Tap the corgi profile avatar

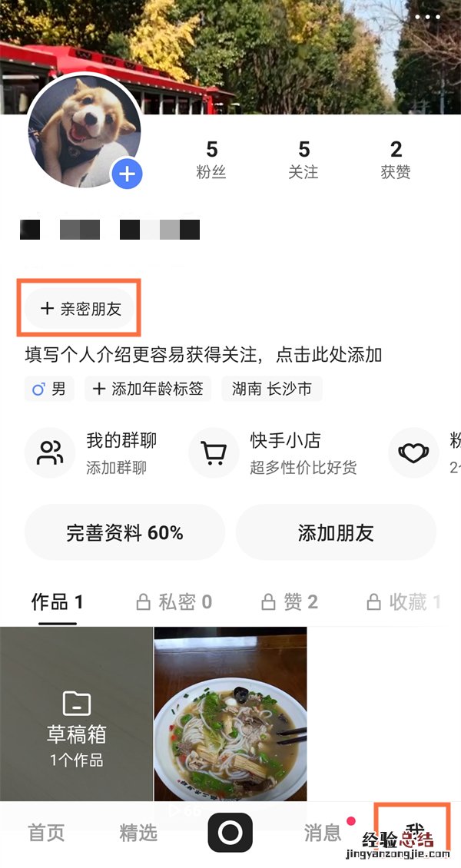click(x=85, y=131)
